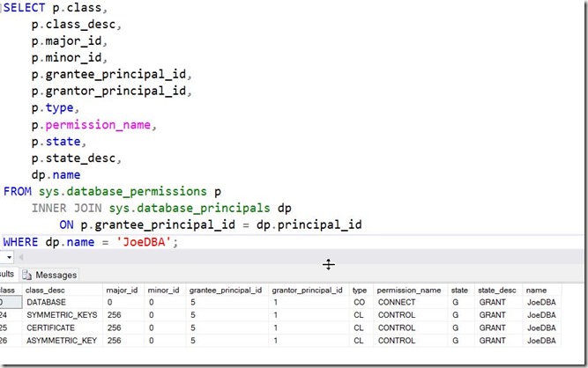
Task: Click p.permission_name in the select list
Action: 91,125
